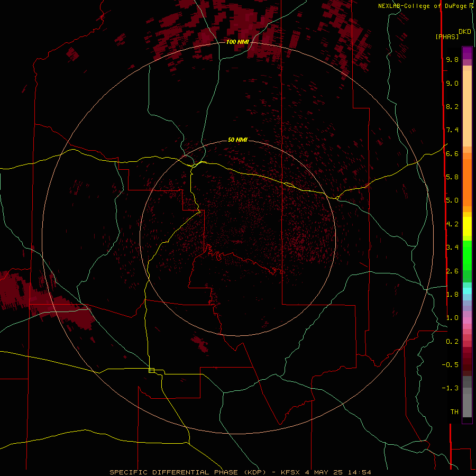
Task: Click the 1.0 value on the scale
Action: (452, 318)
